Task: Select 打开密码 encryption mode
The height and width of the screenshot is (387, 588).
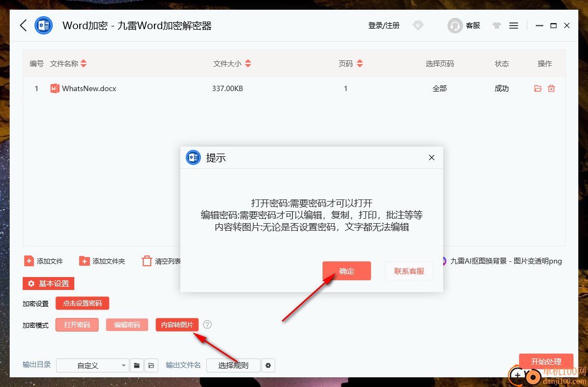Action: [x=77, y=324]
